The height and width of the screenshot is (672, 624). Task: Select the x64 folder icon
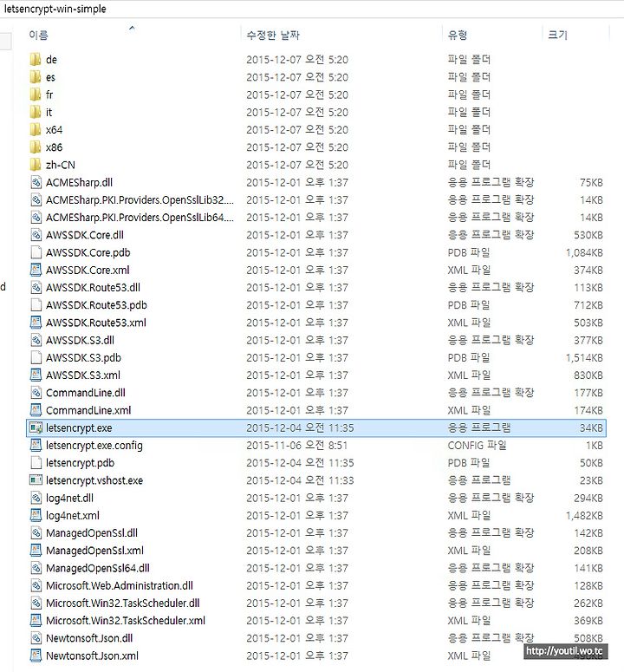tap(36, 130)
